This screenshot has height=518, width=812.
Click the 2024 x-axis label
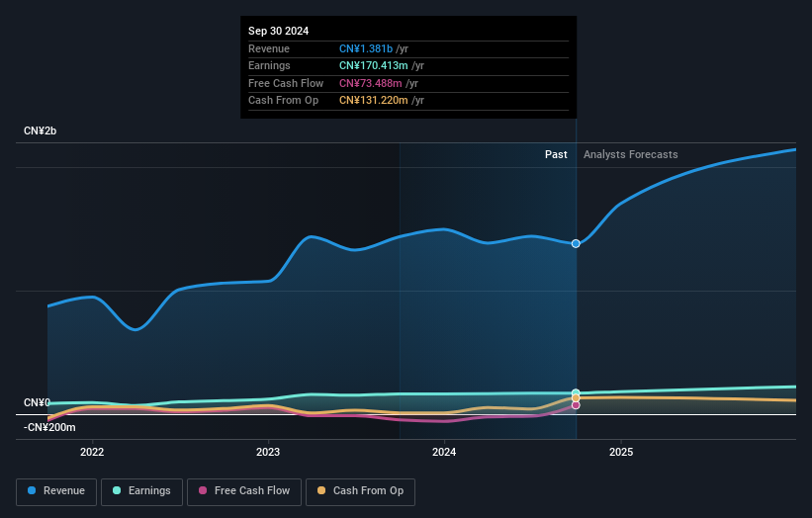(444, 453)
